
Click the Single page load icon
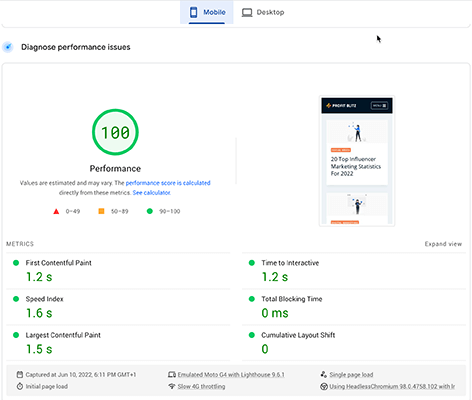323,374
